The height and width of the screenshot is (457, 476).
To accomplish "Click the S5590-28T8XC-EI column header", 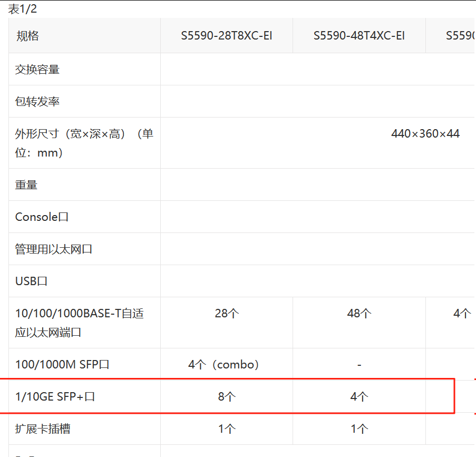I will [x=227, y=36].
